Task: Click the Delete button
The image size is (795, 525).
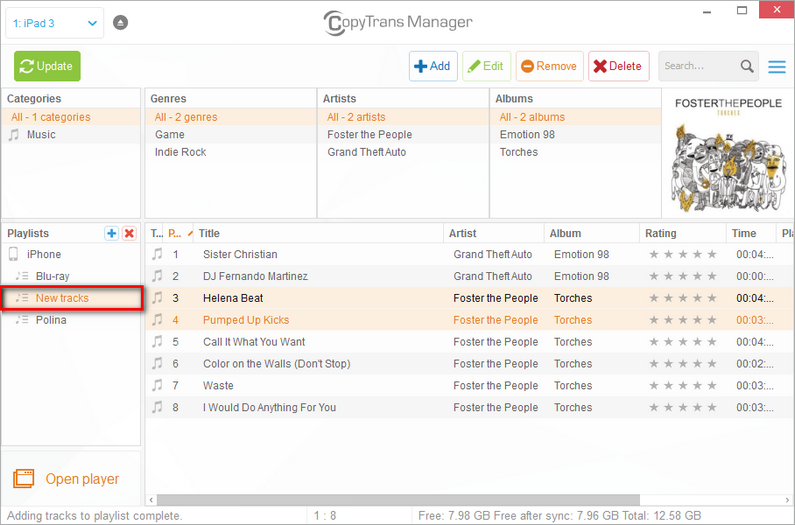Action: point(619,66)
